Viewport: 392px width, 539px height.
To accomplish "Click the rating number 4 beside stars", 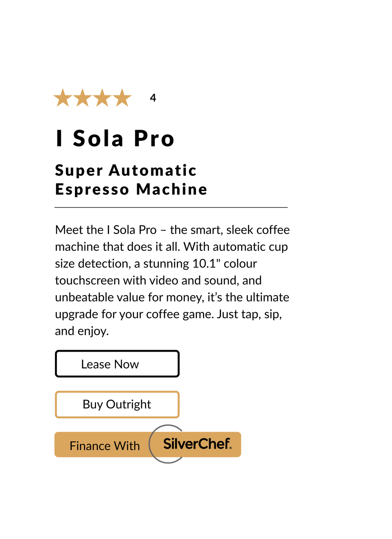I will click(153, 98).
